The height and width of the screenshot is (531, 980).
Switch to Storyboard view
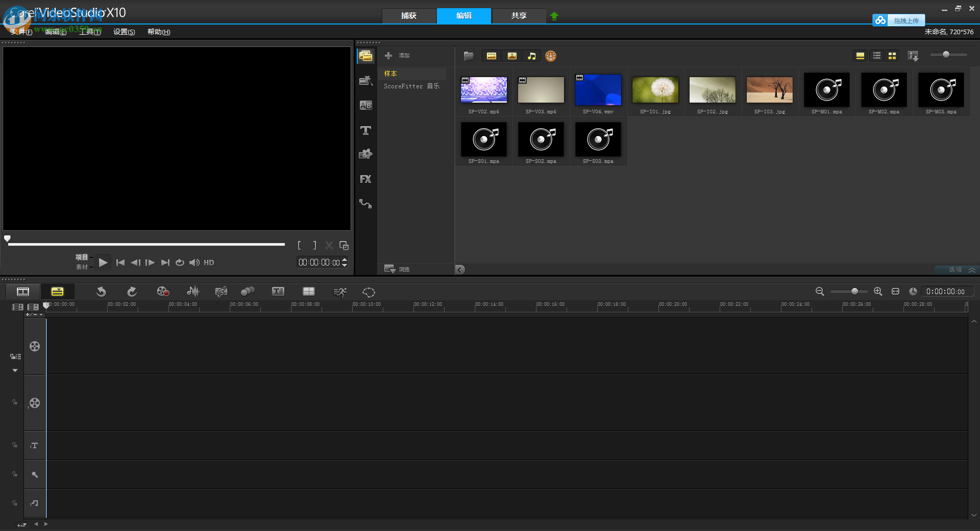23,292
